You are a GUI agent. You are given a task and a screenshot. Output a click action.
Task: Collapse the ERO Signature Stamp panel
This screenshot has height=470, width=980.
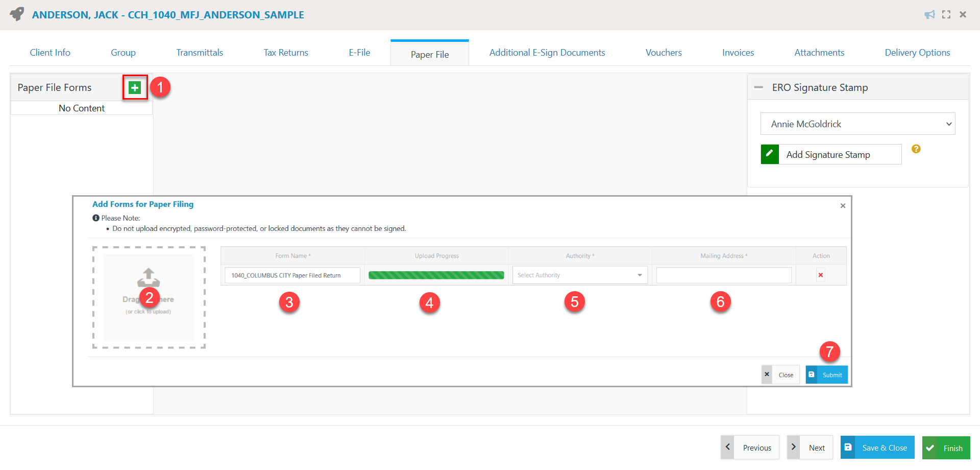(x=757, y=87)
